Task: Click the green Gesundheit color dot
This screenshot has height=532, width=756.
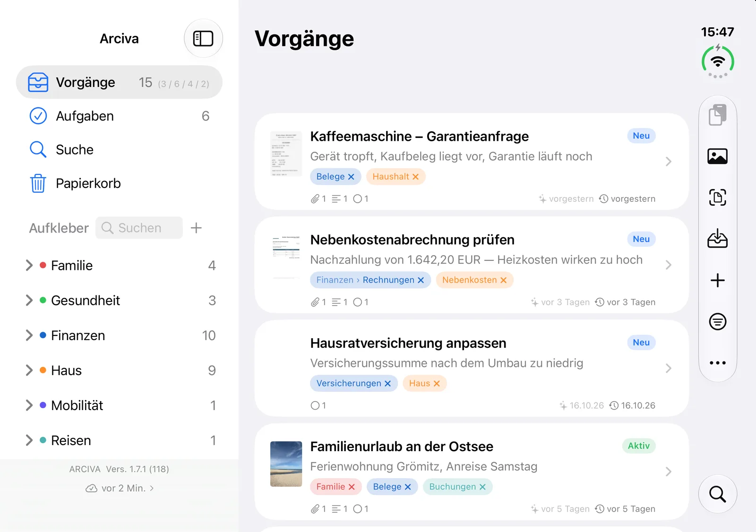Action: (x=43, y=300)
